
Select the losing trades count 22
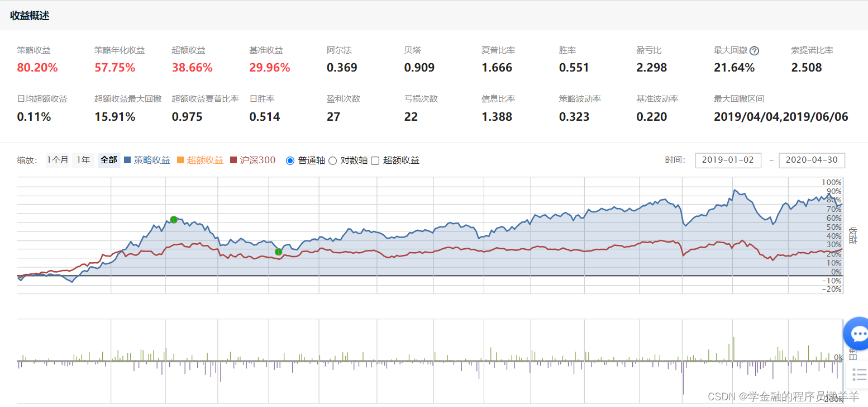[411, 117]
